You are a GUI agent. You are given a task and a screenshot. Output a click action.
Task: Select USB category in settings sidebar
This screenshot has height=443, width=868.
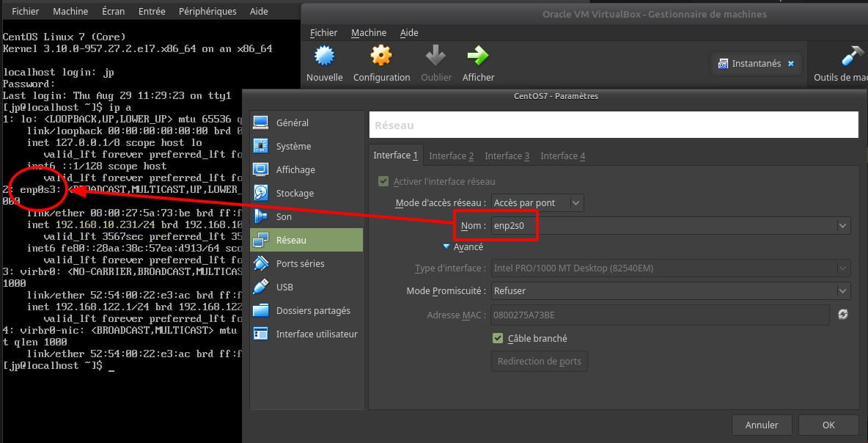point(306,287)
